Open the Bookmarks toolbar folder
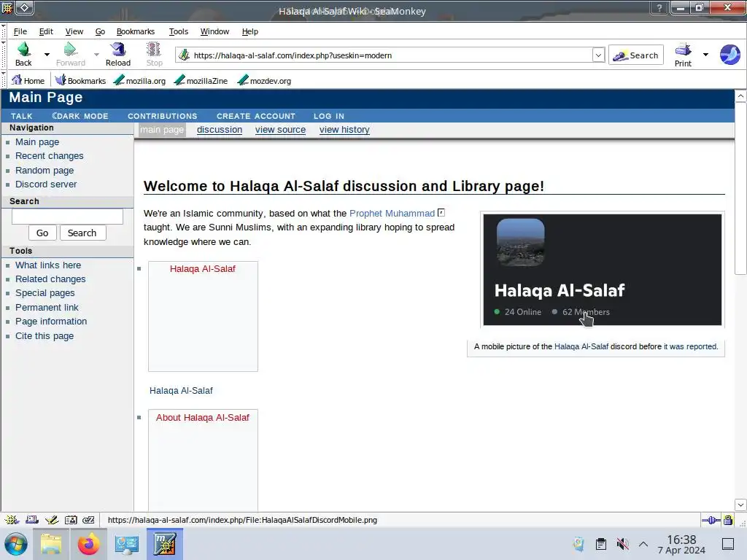 80,80
